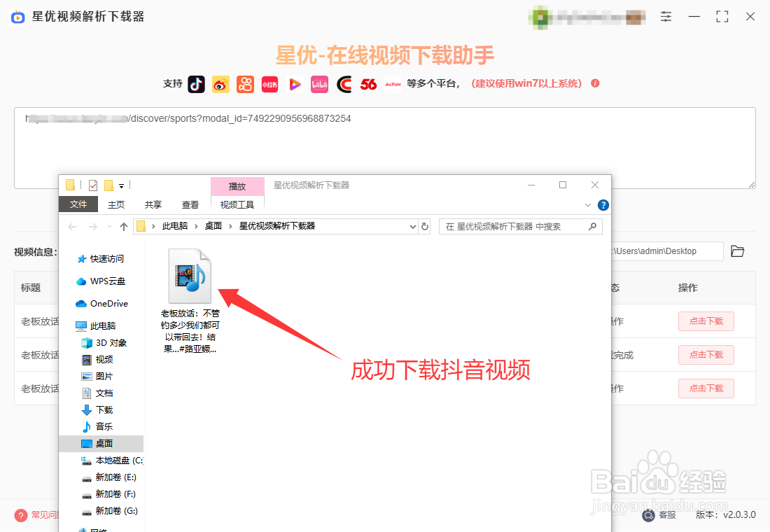Click the red info icon beside win7 notice
This screenshot has height=532, width=770.
(595, 83)
